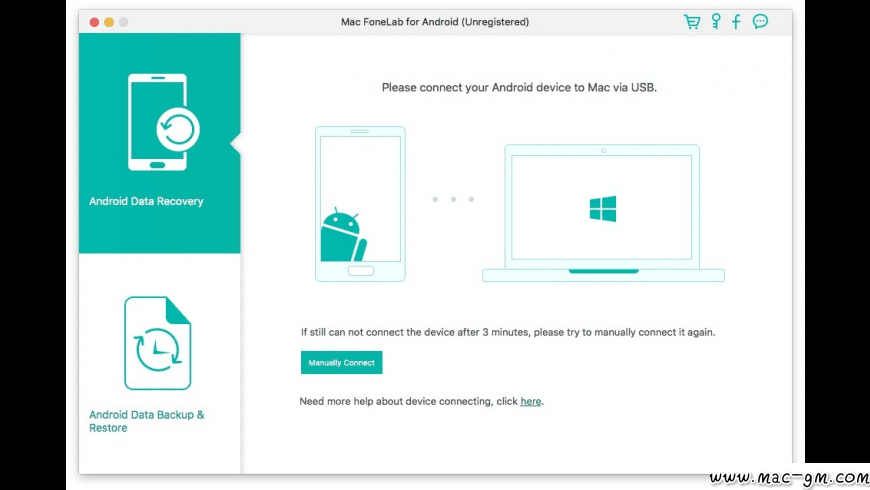Screen dimensions: 870x490
Task: Select the Android Data Backup & Restore file icon
Action: pos(158,343)
